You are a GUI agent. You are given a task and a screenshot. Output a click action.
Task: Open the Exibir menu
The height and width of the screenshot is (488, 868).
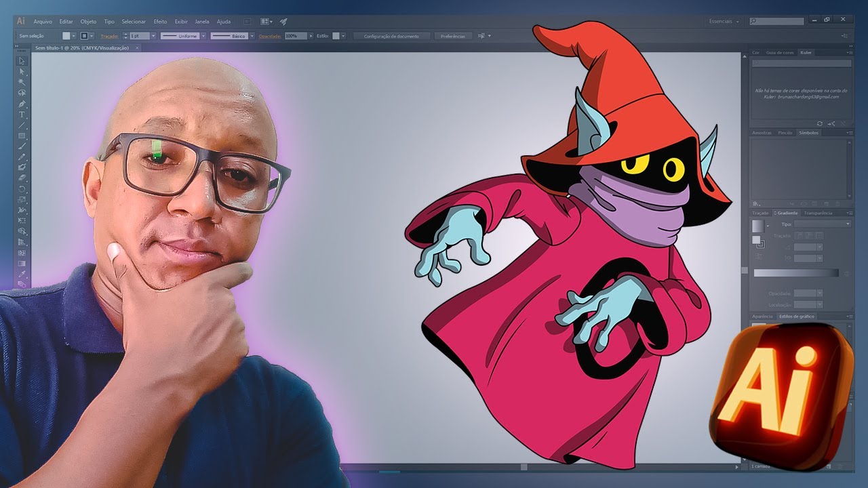coord(181,22)
